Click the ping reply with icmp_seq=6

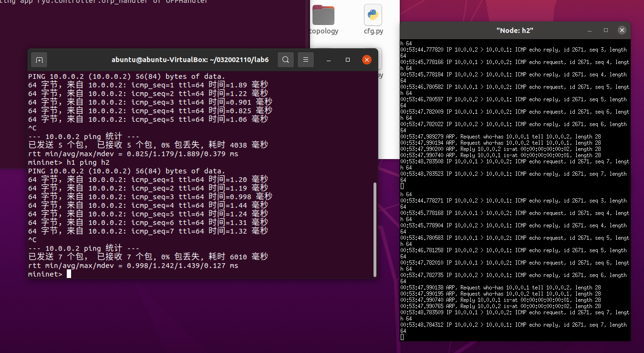[x=148, y=223]
